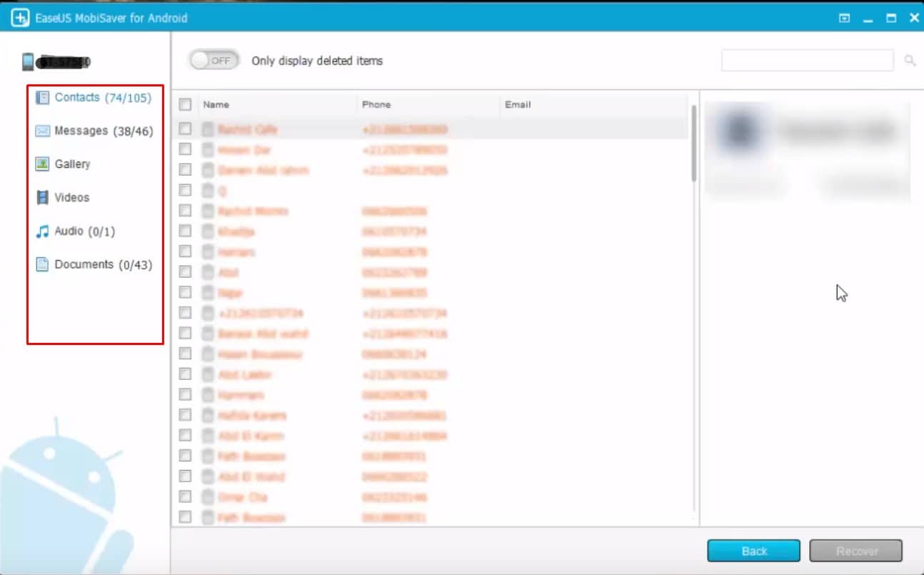Click the Messages envelope icon
The height and width of the screenshot is (575, 924).
tap(42, 131)
